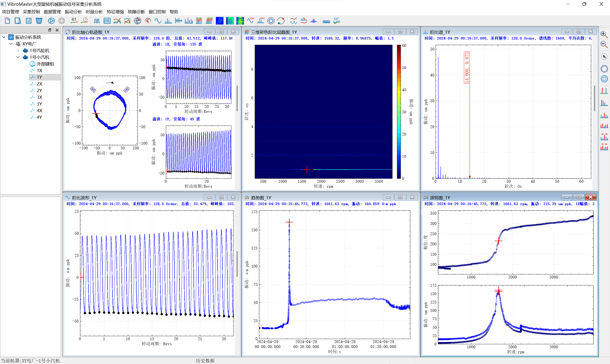This screenshot has height=364, width=610.
Task: Click the sideband cursor icon with arrows
Action: [604, 137]
